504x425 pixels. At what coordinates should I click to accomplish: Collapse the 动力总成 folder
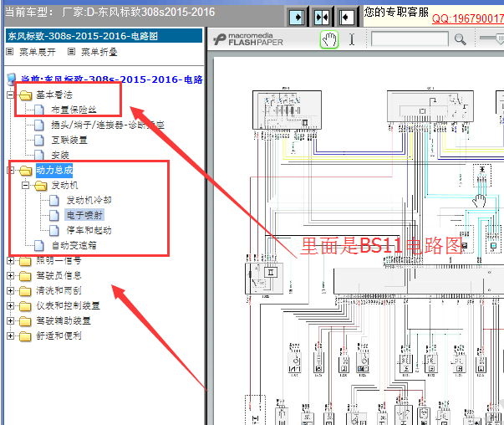(x=10, y=170)
